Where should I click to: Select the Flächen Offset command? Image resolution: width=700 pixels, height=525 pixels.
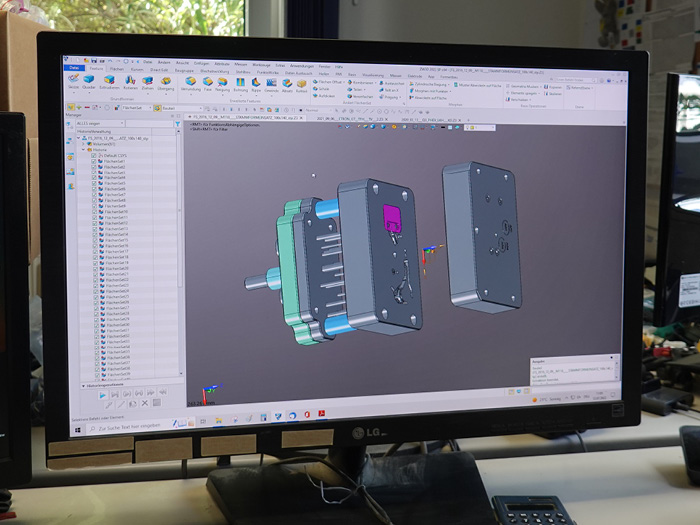point(327,83)
